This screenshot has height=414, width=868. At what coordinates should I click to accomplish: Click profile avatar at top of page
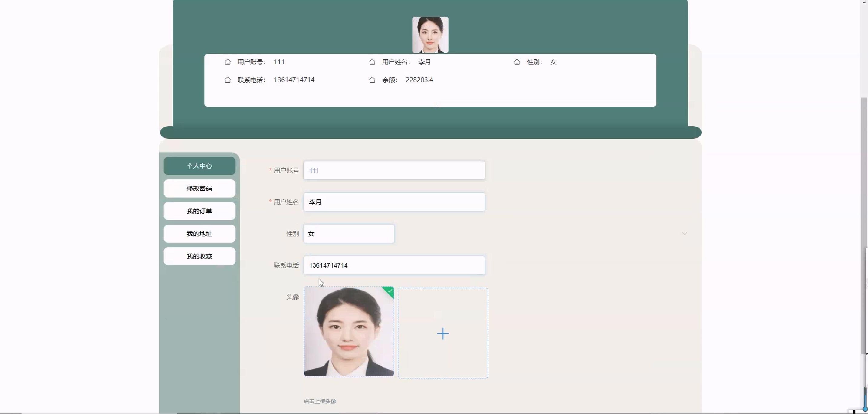tap(430, 35)
